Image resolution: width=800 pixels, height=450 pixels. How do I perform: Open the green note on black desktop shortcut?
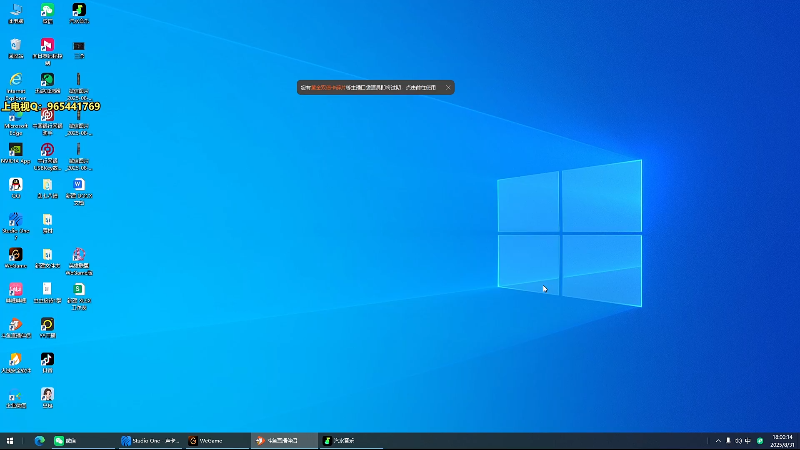(79, 13)
